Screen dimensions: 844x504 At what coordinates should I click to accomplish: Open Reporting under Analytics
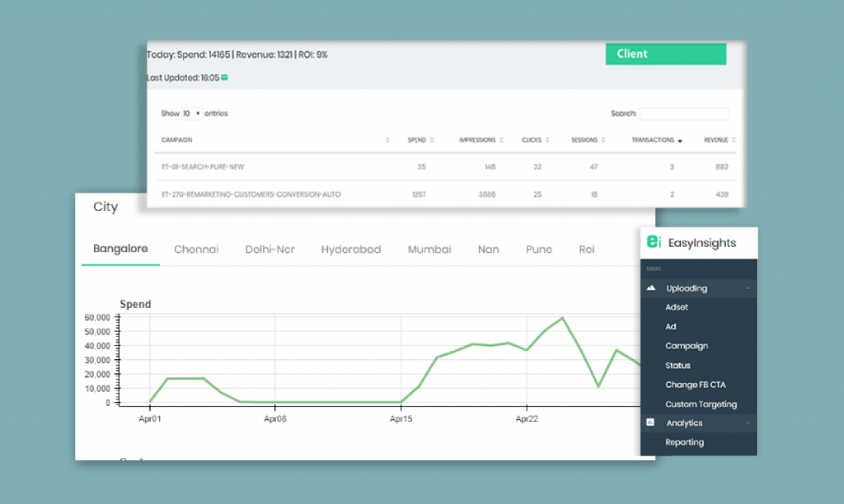click(684, 442)
